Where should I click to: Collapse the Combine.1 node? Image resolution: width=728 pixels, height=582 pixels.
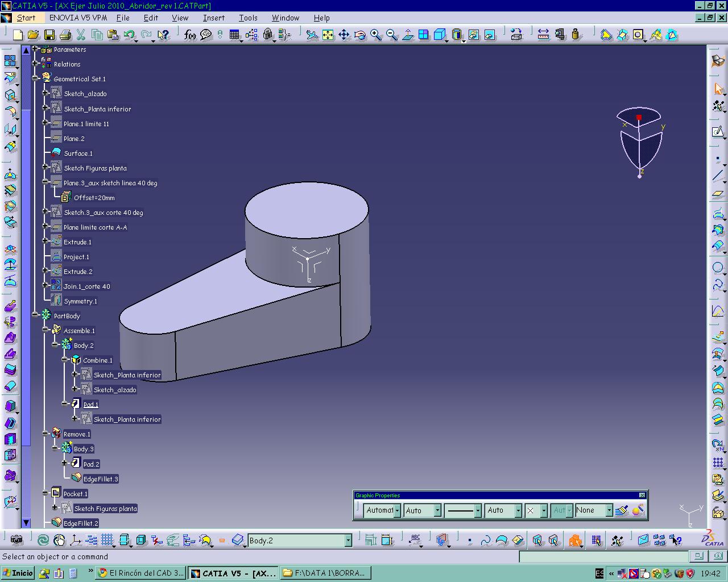click(65, 359)
